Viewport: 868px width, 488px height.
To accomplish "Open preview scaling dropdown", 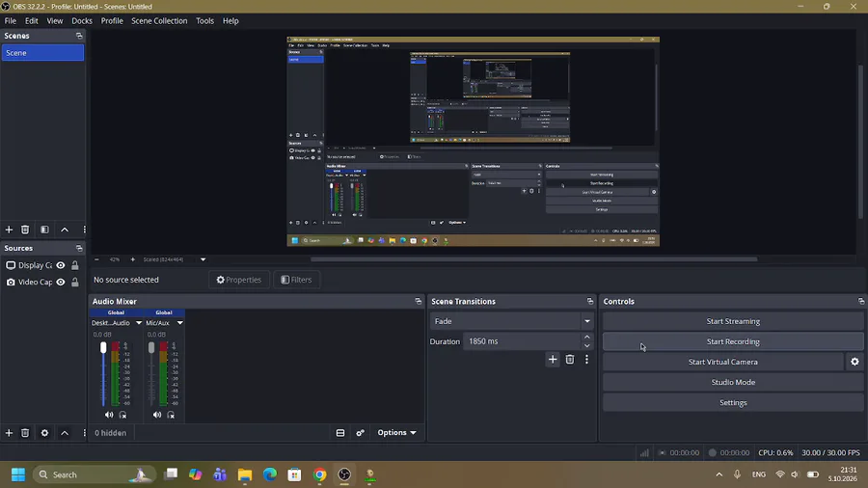I will [203, 259].
